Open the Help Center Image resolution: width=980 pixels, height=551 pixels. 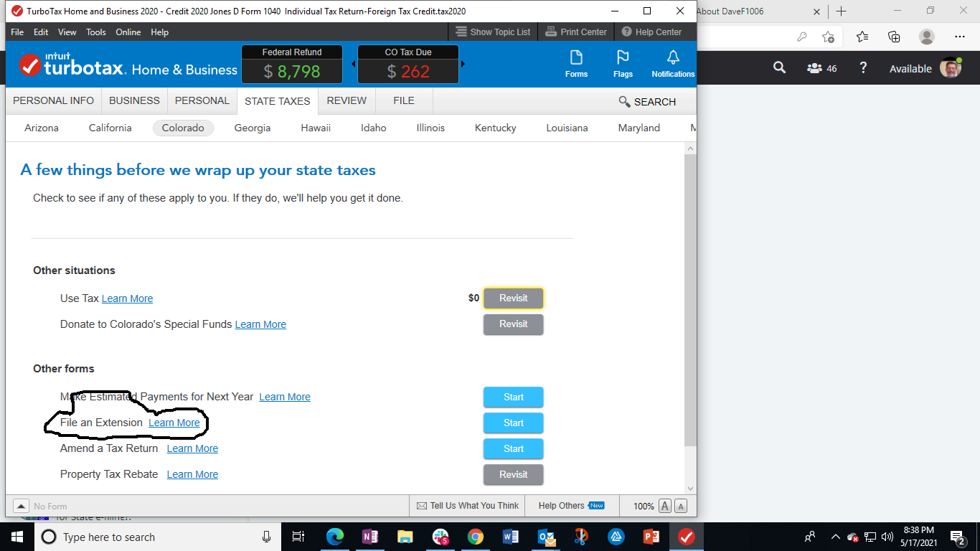(x=651, y=32)
